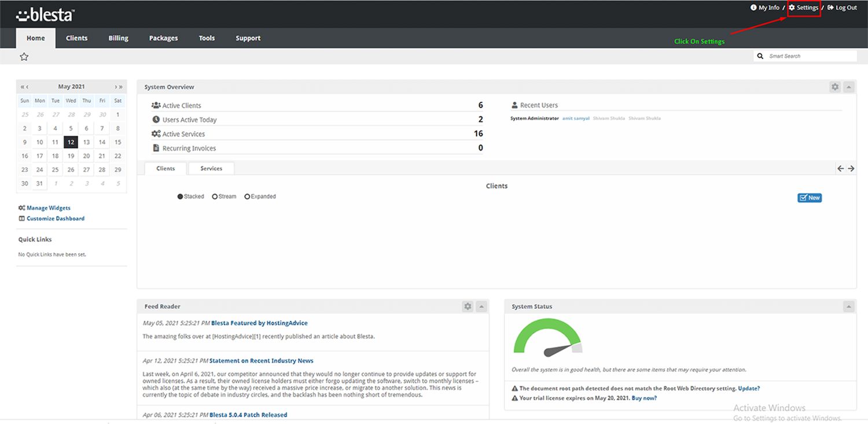Open Settings from the top bar

coord(804,8)
